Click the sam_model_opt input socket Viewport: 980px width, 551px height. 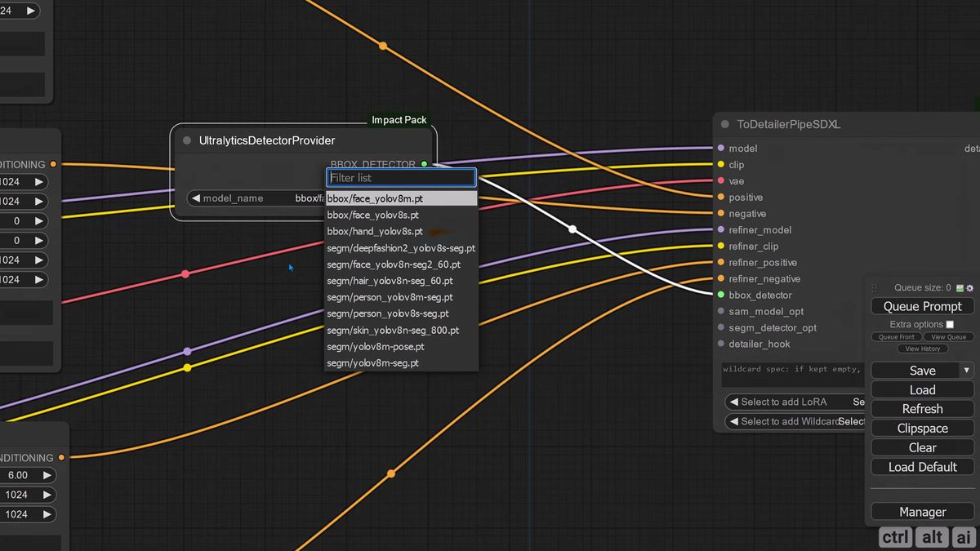(721, 311)
